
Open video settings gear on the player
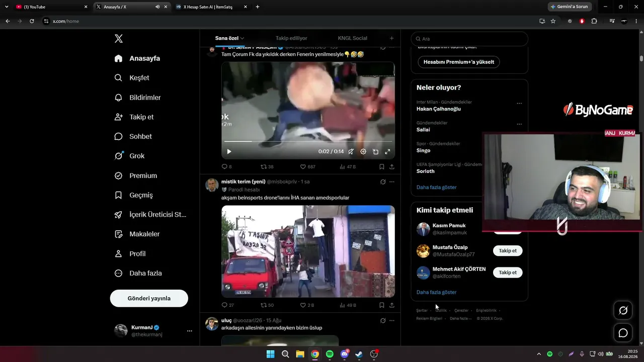click(363, 151)
